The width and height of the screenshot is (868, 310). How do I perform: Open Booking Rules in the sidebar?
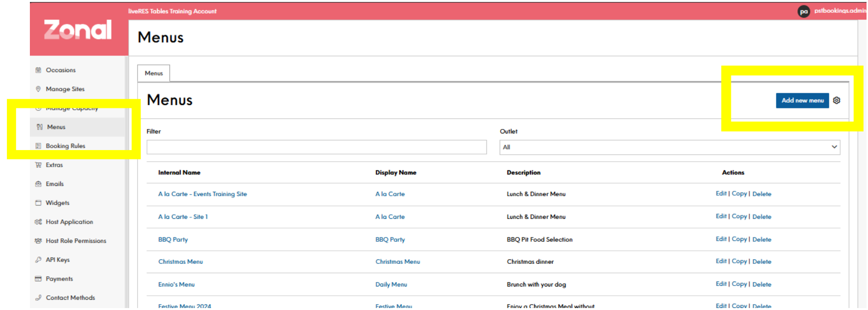[x=65, y=146]
